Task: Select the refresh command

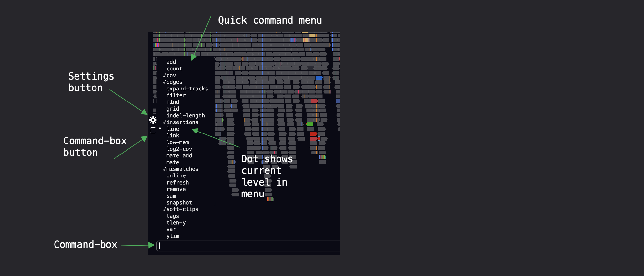Action: [x=178, y=183]
